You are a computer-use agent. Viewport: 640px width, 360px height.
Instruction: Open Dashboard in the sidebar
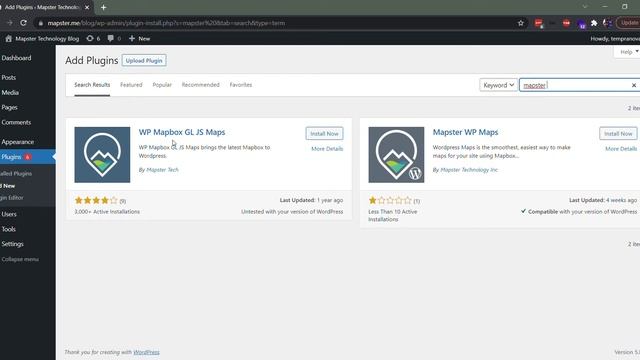(x=16, y=58)
